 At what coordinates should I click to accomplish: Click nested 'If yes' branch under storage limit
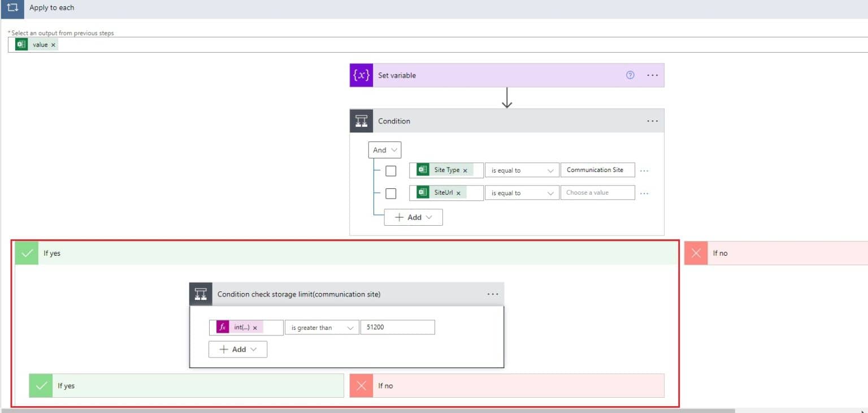[186, 386]
